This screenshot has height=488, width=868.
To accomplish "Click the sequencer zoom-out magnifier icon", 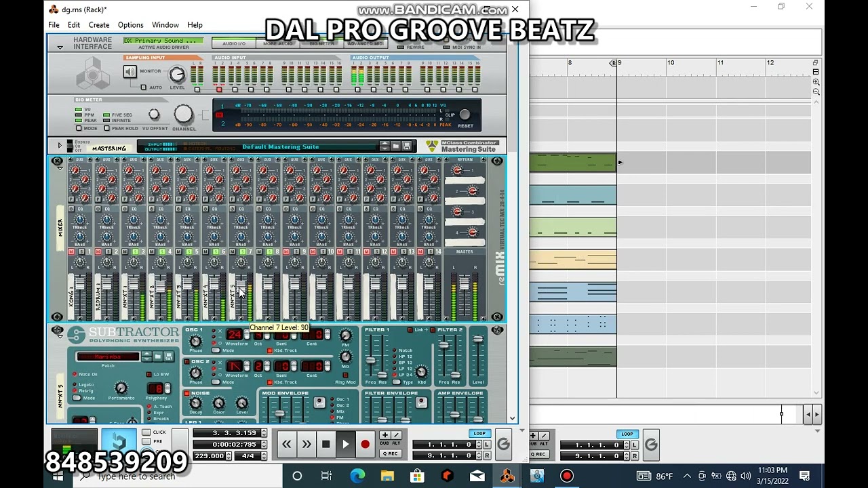I will (x=816, y=92).
